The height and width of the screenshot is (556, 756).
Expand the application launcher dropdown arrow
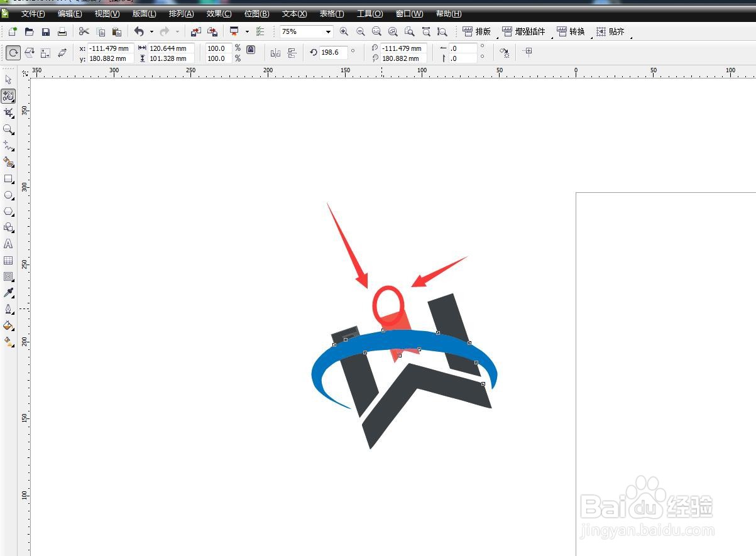point(247,31)
